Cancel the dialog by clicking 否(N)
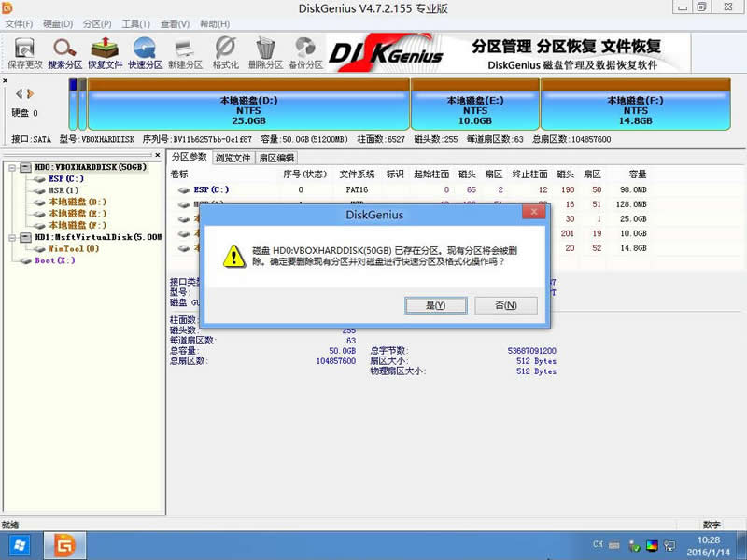 (506, 305)
